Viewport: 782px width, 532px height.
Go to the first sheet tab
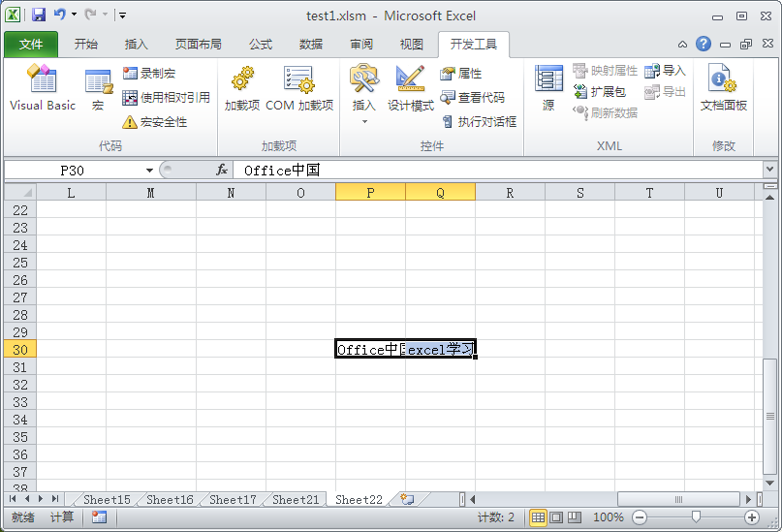pos(13,499)
